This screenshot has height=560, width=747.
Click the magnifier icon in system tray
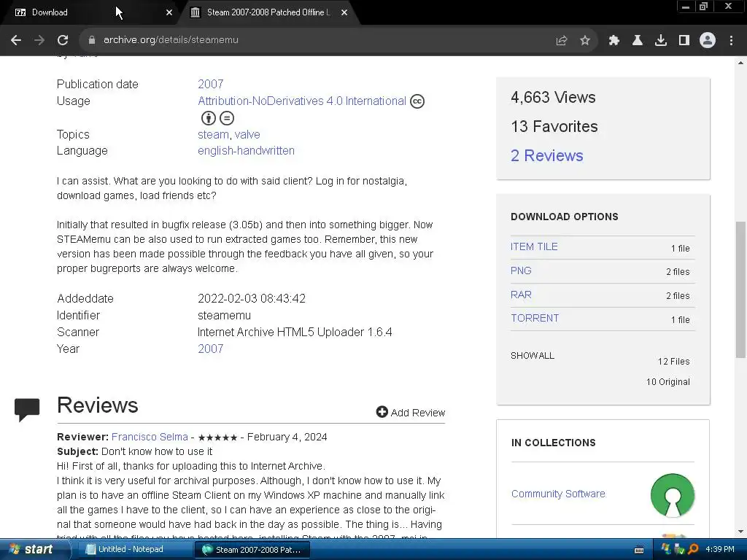coord(693,550)
